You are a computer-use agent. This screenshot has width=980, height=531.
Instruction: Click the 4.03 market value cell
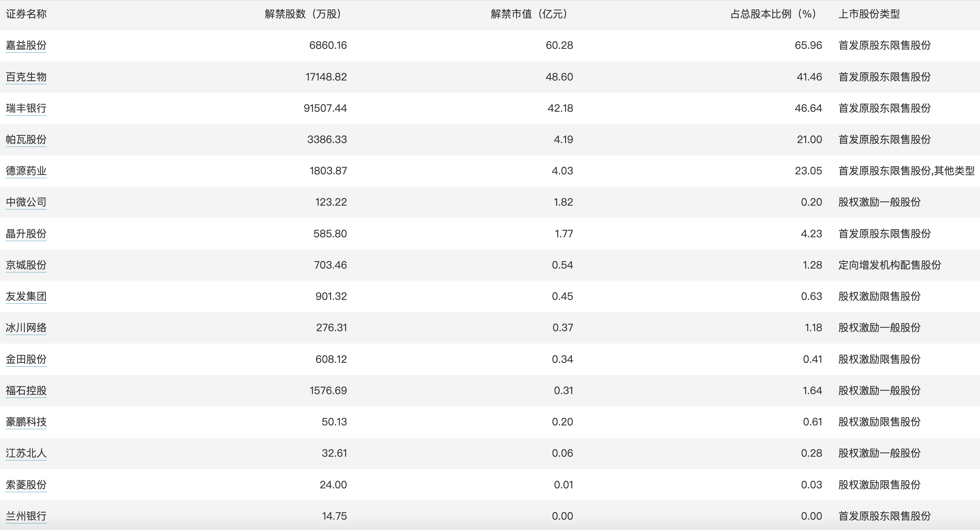[562, 171]
